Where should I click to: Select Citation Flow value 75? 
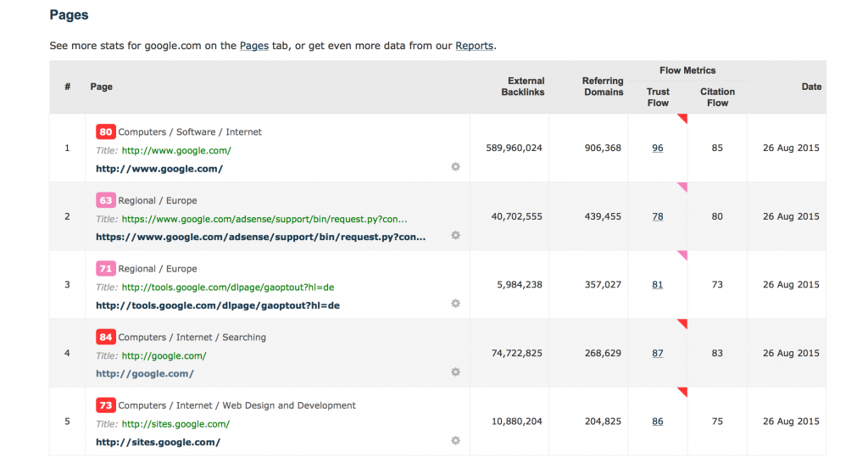pyautogui.click(x=717, y=422)
